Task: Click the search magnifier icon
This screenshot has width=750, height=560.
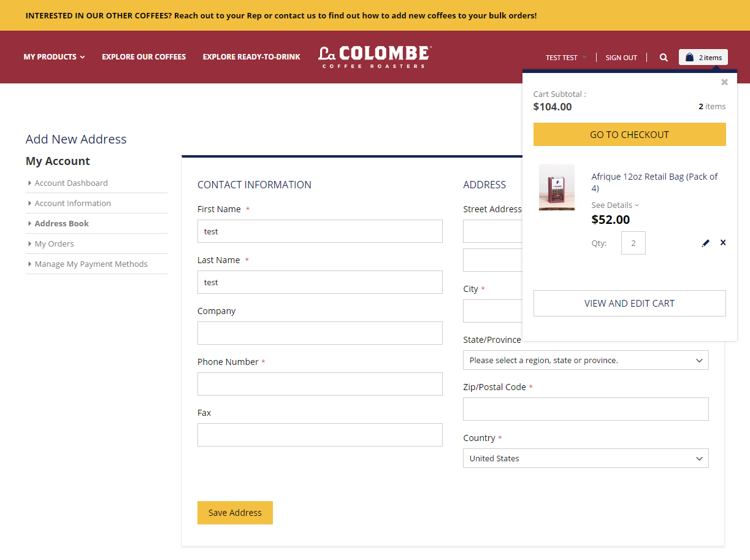Action: pyautogui.click(x=664, y=57)
